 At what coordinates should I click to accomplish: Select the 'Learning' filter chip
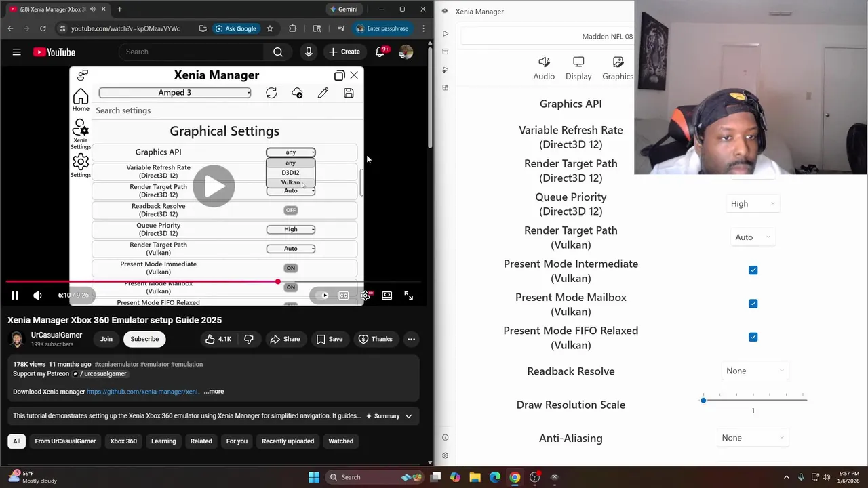(163, 441)
